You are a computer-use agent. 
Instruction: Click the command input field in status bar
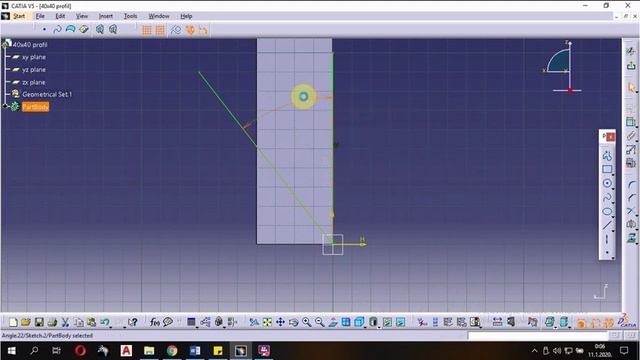click(x=538, y=336)
